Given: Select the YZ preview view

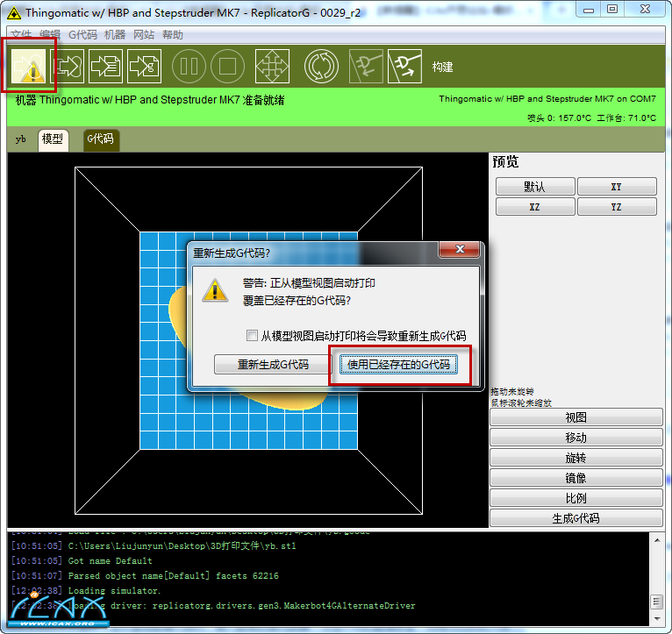Looking at the screenshot, I should coord(617,207).
